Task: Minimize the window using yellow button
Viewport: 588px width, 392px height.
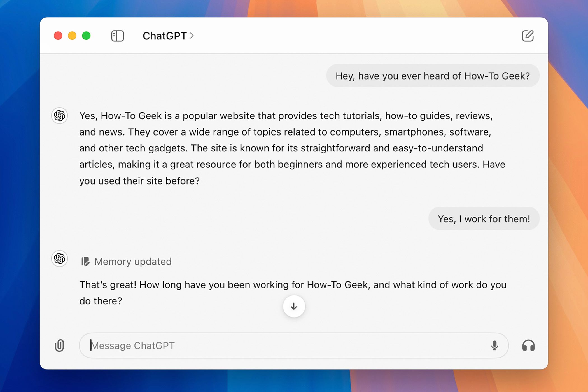Action: tap(72, 36)
